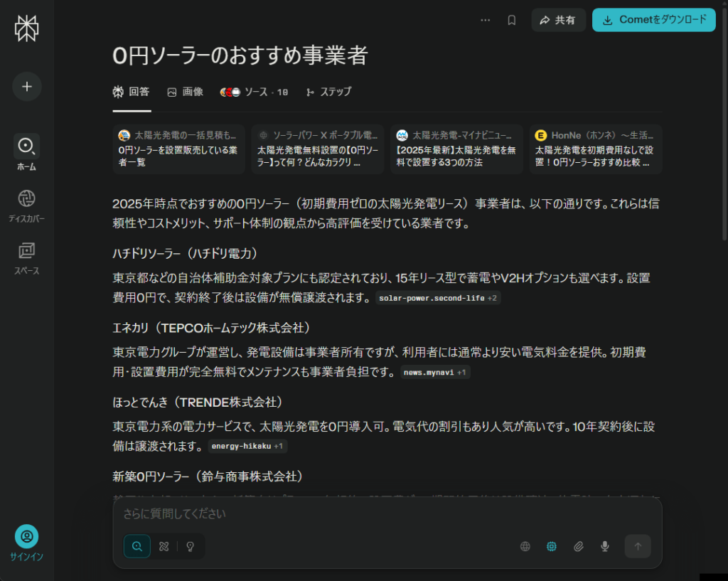
Task: Click the Perplexity logo in sidebar
Action: point(26,28)
